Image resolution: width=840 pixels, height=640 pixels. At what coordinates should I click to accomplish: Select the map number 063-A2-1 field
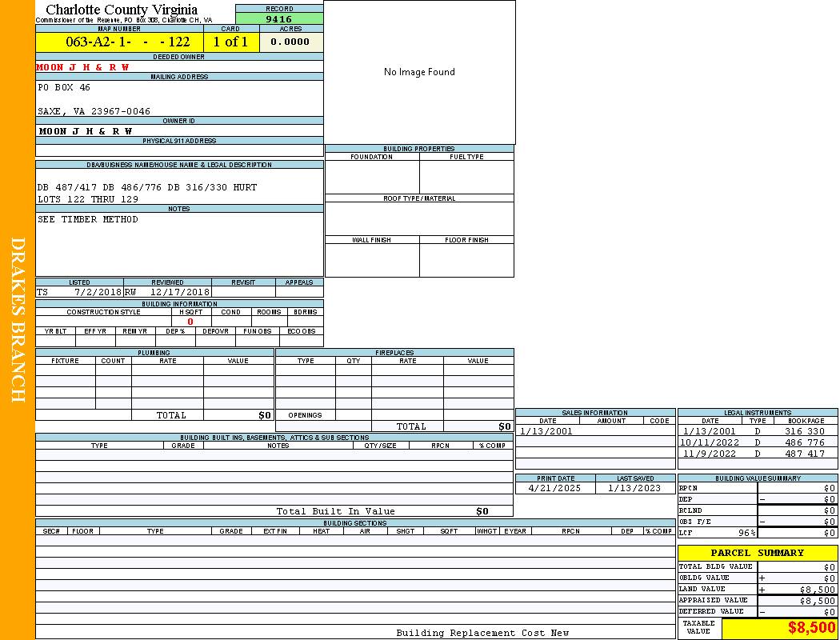[120, 42]
